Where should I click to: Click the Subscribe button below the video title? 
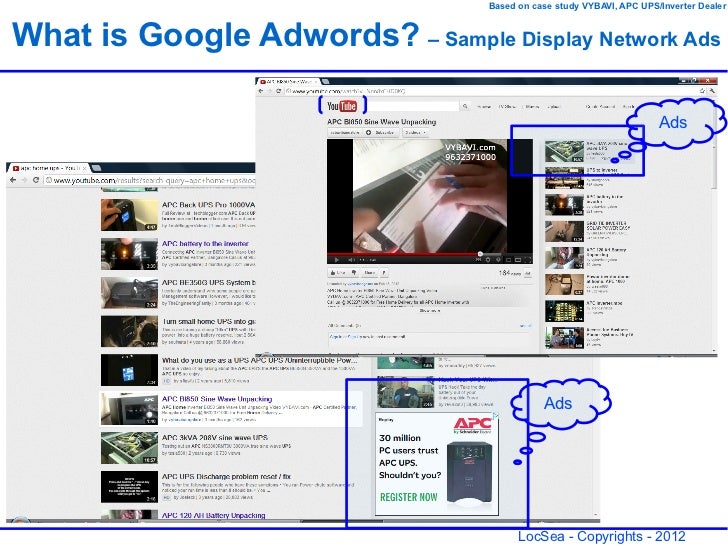382,132
